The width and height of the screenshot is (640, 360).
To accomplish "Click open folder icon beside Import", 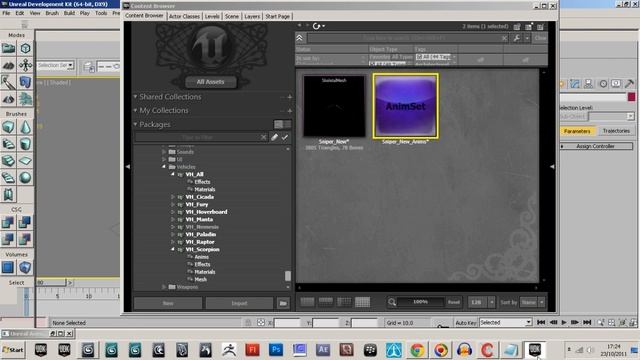I will (x=283, y=303).
